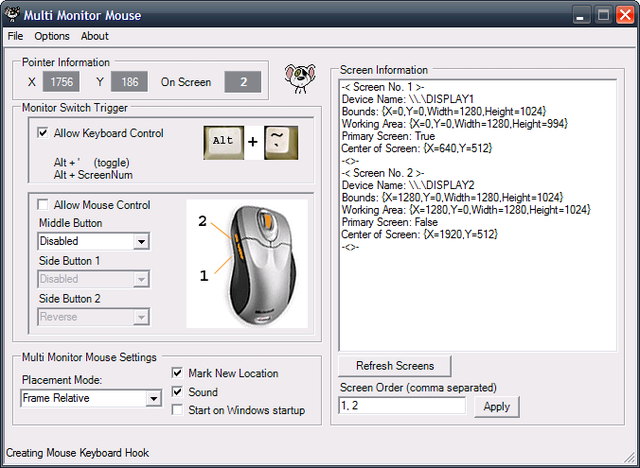
Task: Expand the Placement Mode dropdown
Action: tap(153, 398)
